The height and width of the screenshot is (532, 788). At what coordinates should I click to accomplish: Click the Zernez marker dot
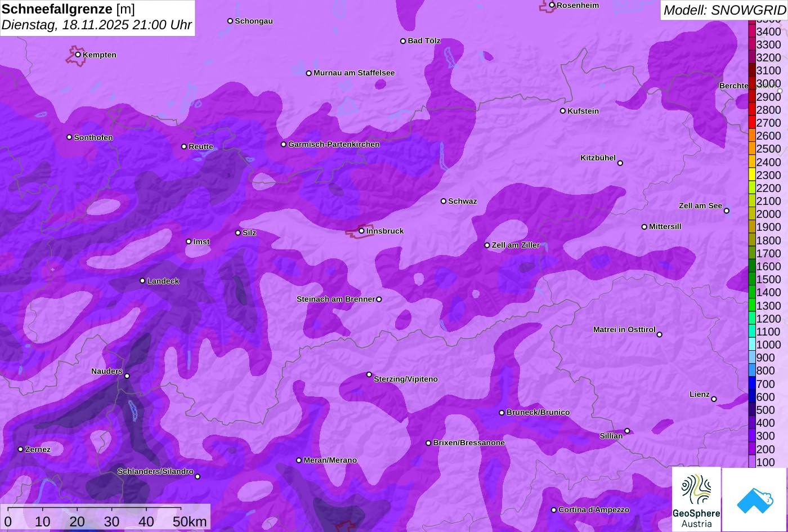pos(21,449)
